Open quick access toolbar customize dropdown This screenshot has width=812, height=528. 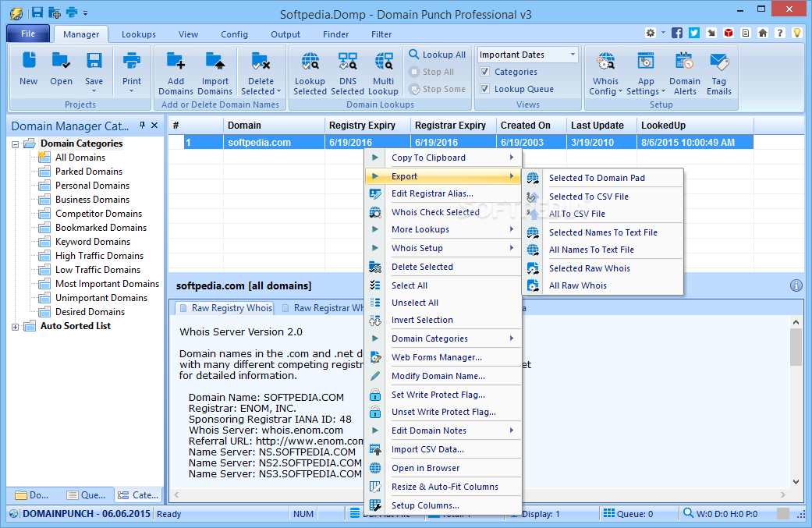pos(86,13)
